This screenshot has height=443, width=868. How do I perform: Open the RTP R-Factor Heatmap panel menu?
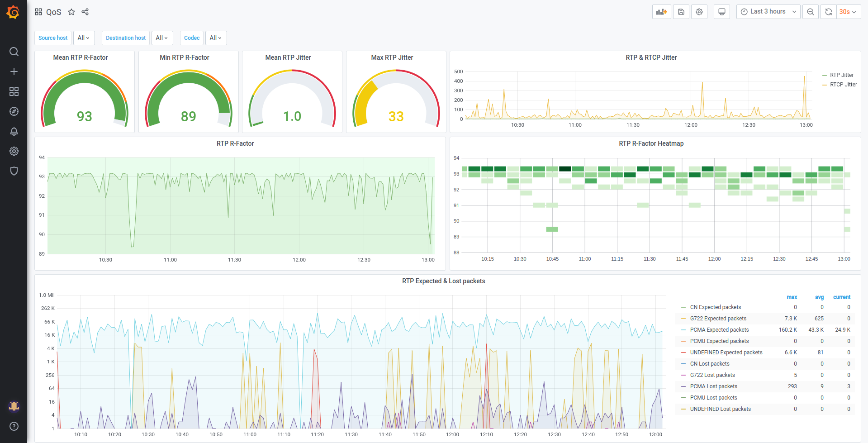pyautogui.click(x=651, y=143)
